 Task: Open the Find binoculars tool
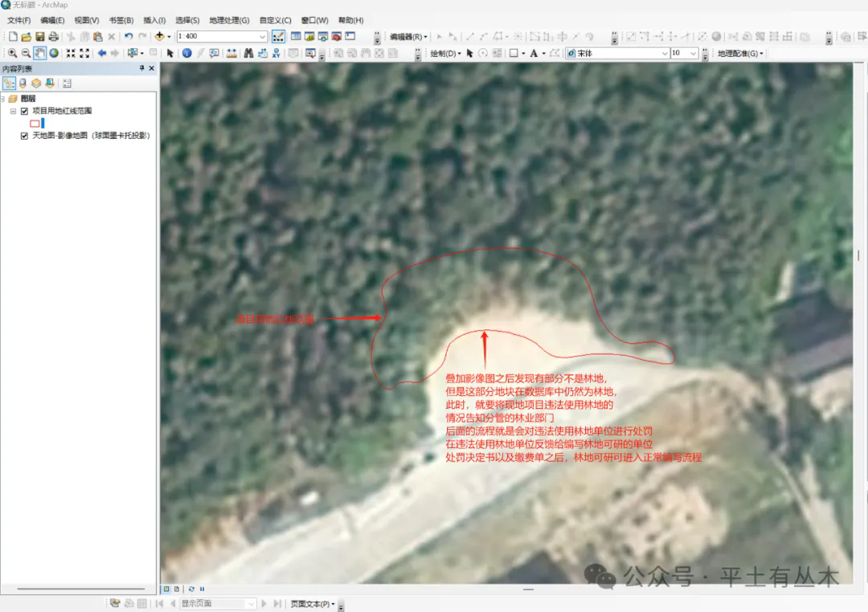coord(249,53)
